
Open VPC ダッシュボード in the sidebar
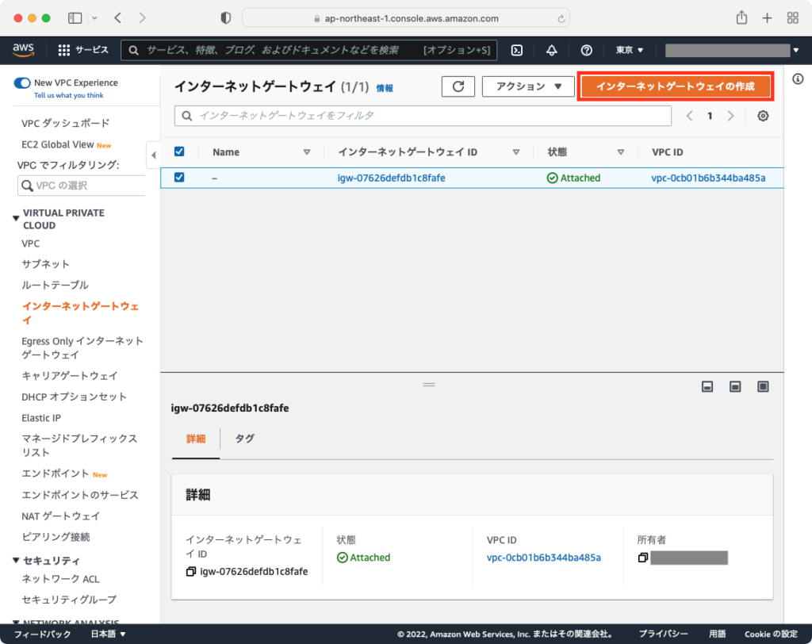[65, 123]
